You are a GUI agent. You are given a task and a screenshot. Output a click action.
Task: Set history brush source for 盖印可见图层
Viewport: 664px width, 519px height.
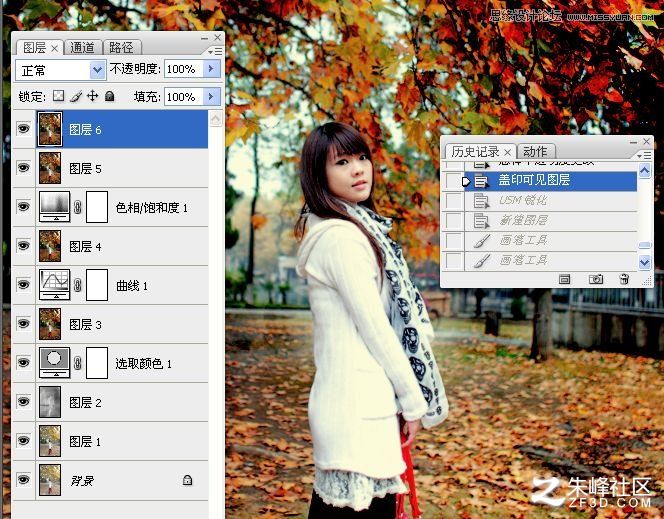click(454, 181)
